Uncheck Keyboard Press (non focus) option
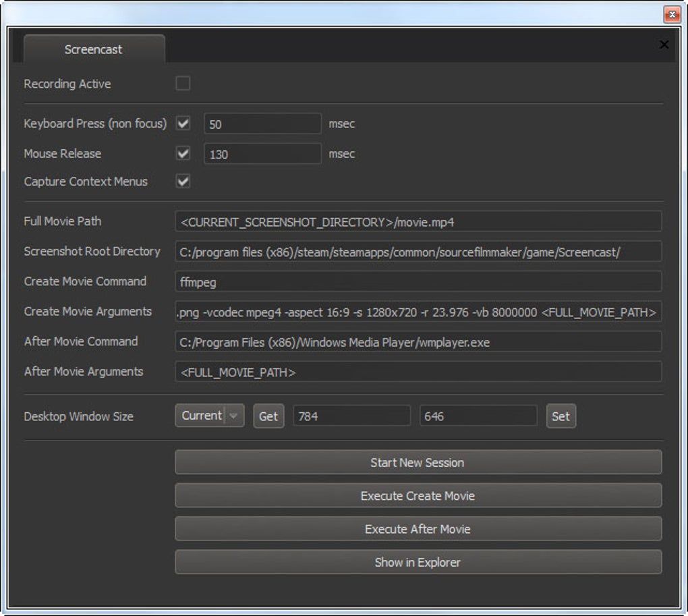The image size is (688, 616). pyautogui.click(x=183, y=123)
